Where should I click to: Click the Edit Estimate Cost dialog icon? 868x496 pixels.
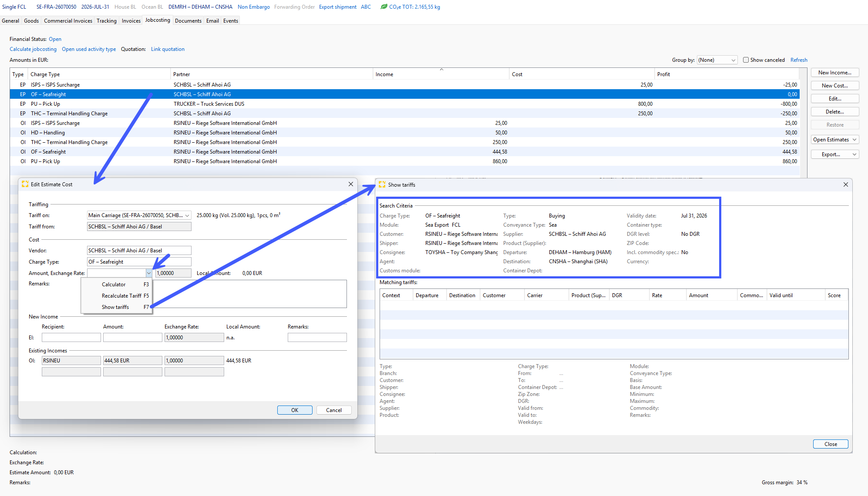(x=25, y=184)
